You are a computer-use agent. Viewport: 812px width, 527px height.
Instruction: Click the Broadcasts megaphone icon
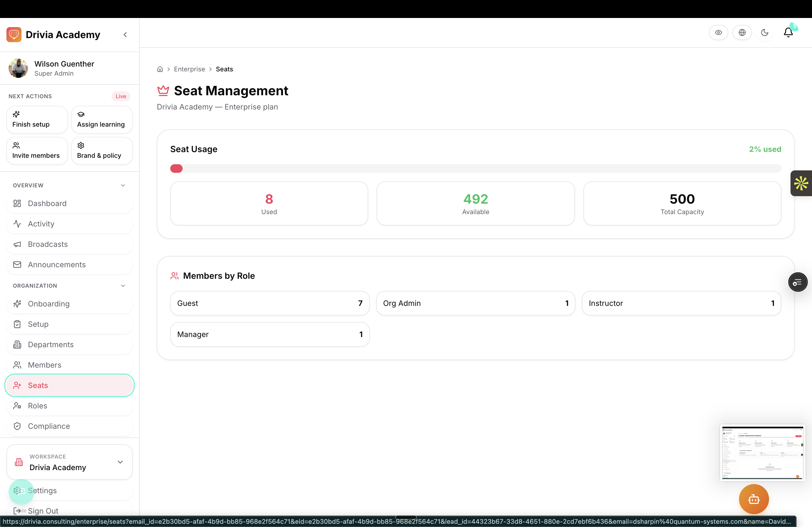point(17,244)
